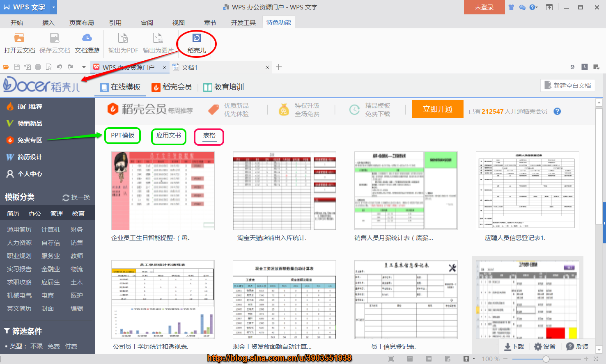Screen dimensions: 606x364
Task: Select the web layout view icon in status bar
Action: tap(448, 359)
